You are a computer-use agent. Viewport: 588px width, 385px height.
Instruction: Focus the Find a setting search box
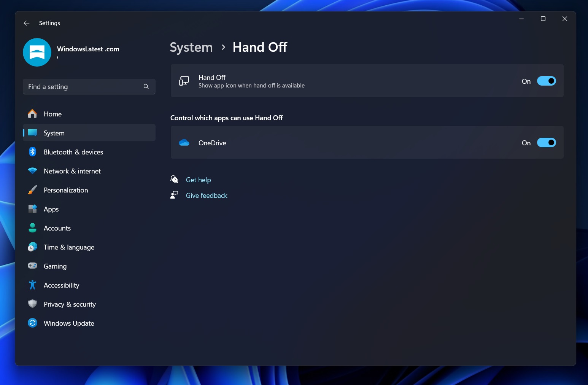coord(89,87)
